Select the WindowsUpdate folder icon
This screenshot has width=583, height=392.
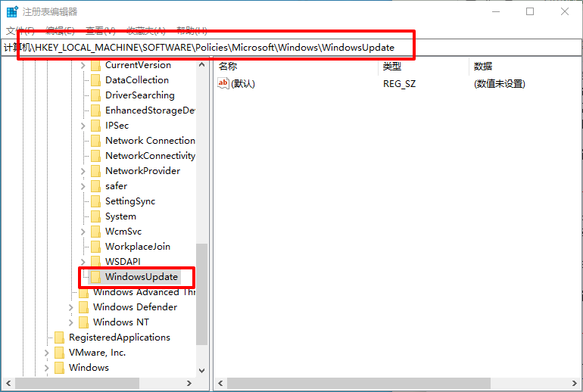click(95, 277)
